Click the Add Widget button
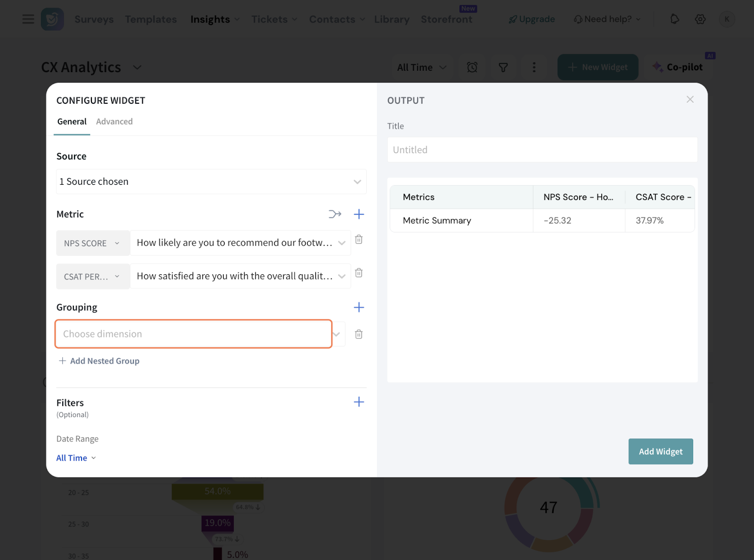 click(660, 452)
